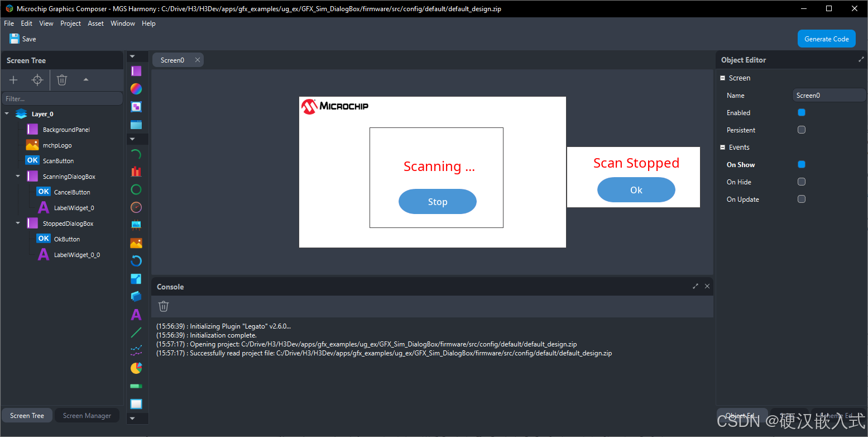Toggle the On Show event checkbox
868x437 pixels.
click(x=802, y=164)
